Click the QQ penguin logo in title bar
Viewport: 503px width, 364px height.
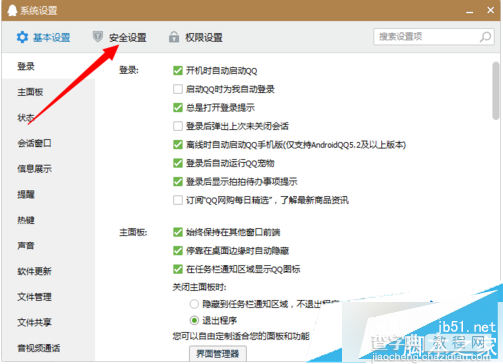coord(12,10)
